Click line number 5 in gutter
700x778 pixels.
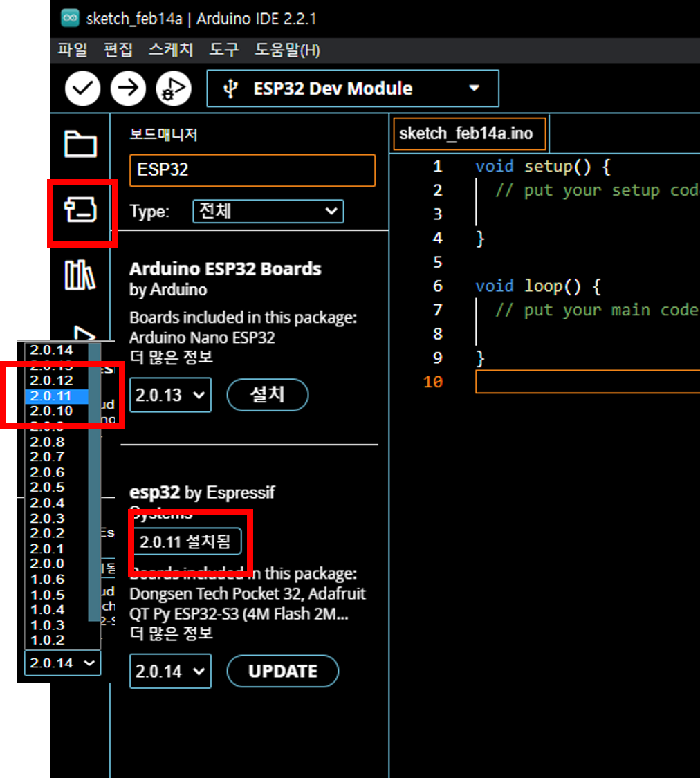tap(437, 262)
